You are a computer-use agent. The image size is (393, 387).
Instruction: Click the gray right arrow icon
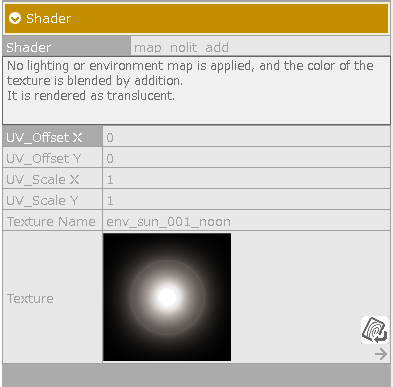[x=381, y=354]
